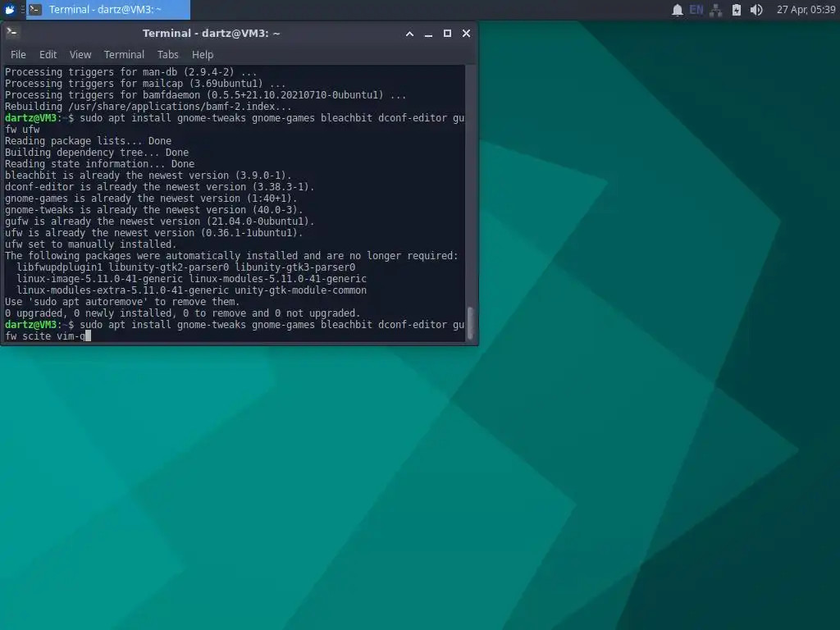Open the volume speaker icon

[x=756, y=10]
